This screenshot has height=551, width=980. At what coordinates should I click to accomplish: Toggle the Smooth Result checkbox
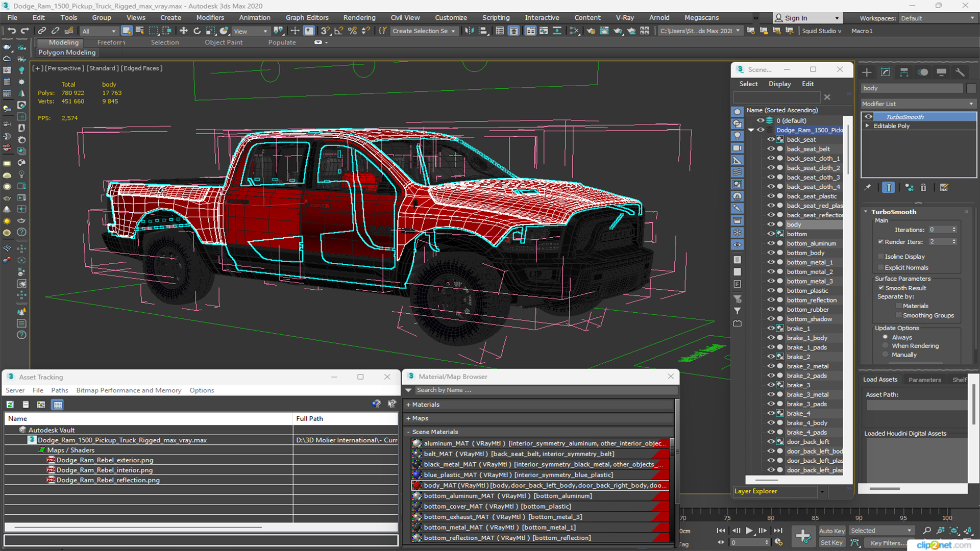pyautogui.click(x=881, y=288)
